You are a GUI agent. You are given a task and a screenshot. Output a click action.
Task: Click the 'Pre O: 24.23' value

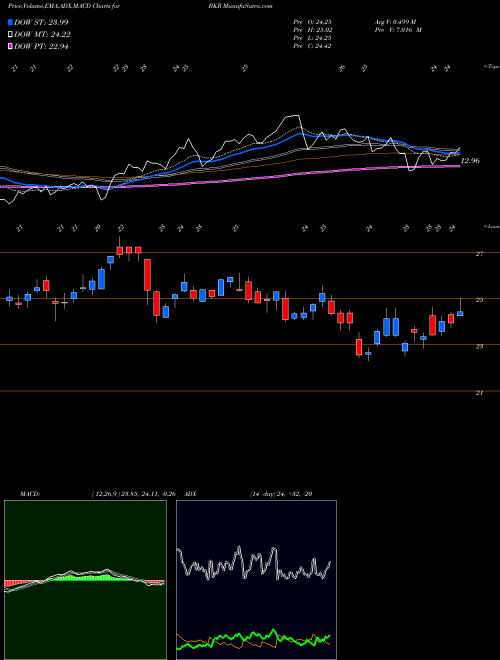(313, 22)
